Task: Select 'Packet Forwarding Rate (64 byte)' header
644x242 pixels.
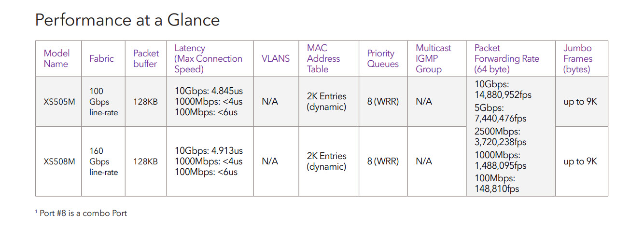Action: point(507,58)
